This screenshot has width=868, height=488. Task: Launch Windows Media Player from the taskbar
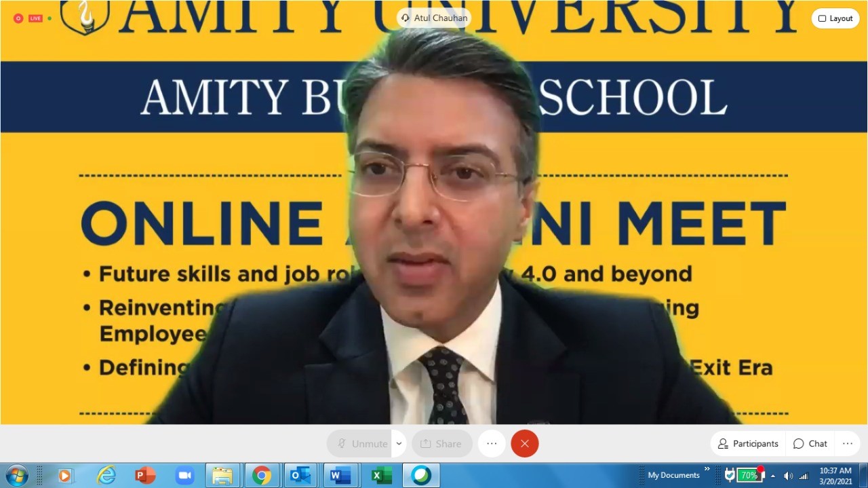pyautogui.click(x=65, y=476)
